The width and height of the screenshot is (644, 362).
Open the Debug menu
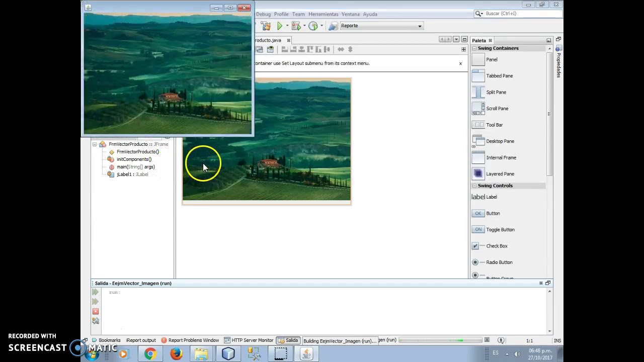[263, 14]
